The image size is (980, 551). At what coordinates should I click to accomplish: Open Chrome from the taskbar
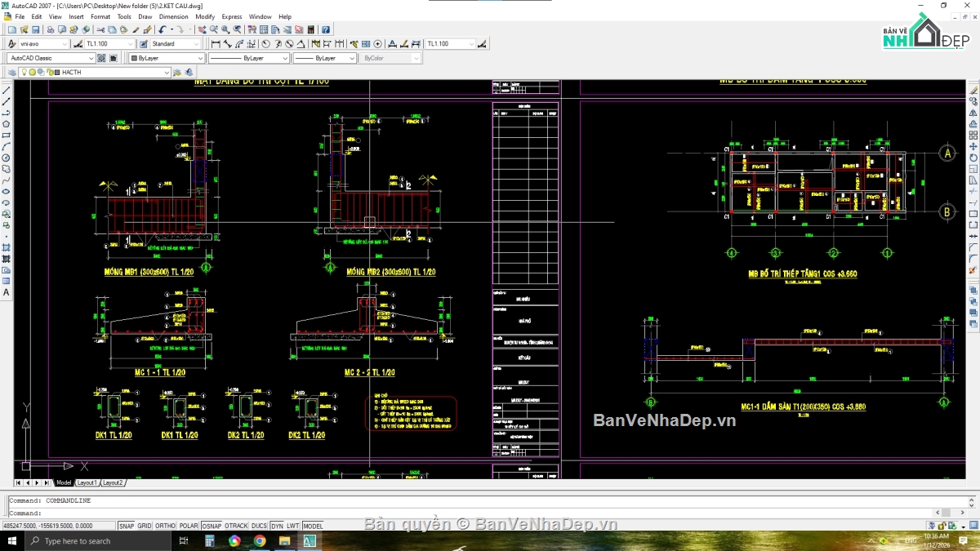(x=260, y=541)
